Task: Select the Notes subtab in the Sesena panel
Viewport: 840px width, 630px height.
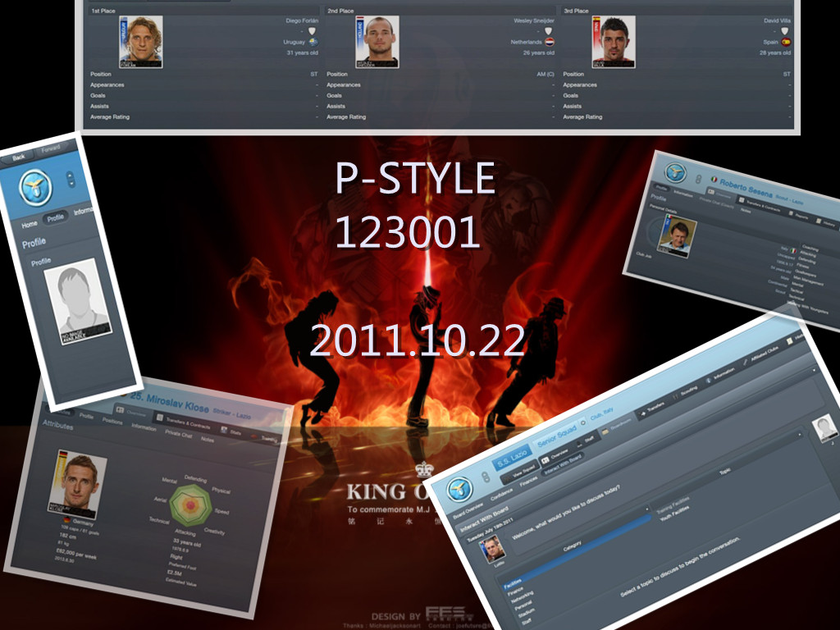Action: [745, 211]
